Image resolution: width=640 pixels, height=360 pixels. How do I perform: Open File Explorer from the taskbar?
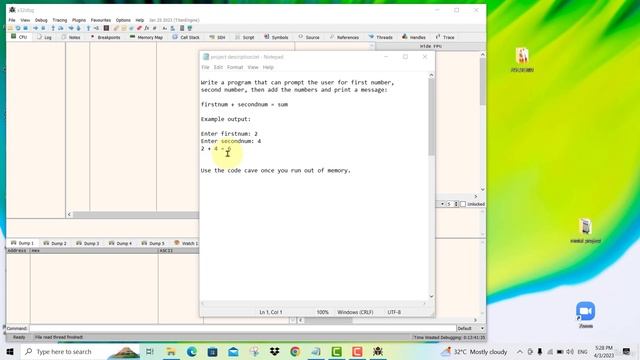[x=171, y=351]
